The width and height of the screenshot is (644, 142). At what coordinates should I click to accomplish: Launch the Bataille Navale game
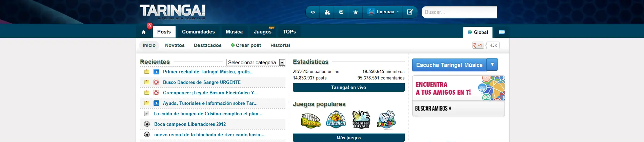pos(361,120)
